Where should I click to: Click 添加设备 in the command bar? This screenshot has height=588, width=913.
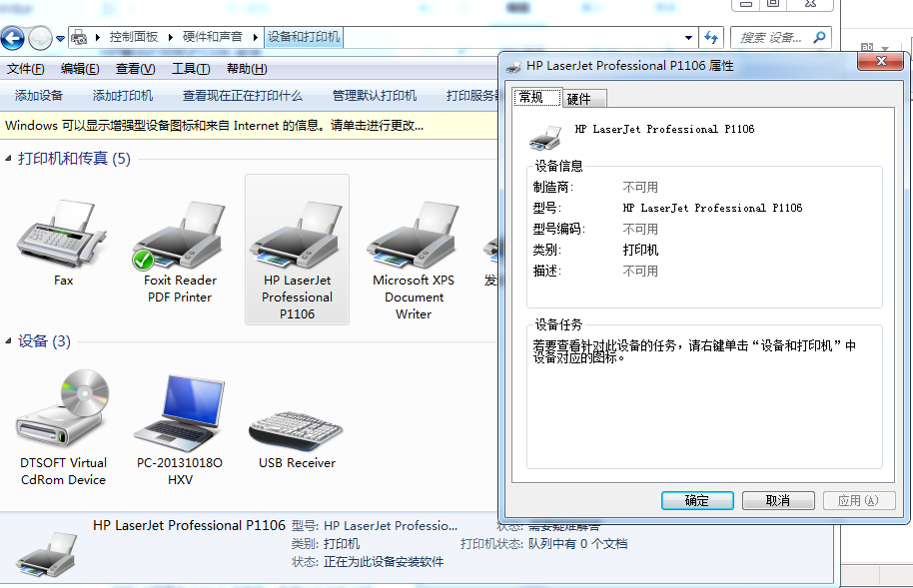[x=38, y=96]
